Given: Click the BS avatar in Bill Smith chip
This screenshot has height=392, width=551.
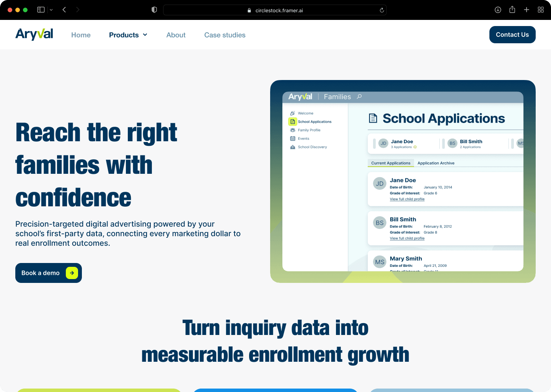Looking at the screenshot, I should coord(453,144).
